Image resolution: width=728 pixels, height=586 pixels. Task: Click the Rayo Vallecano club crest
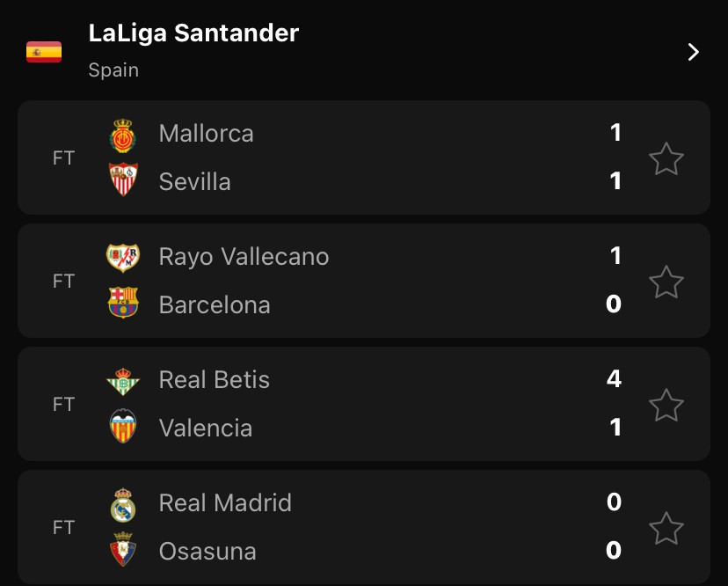123,258
